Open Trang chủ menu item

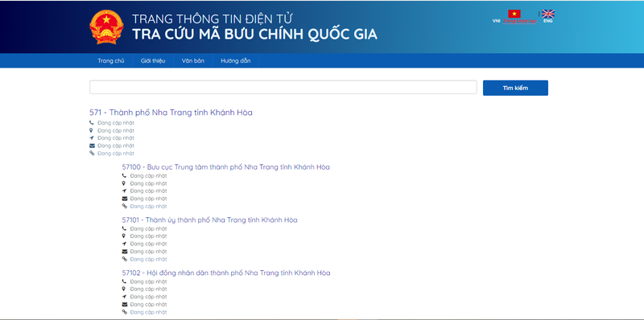(x=111, y=61)
